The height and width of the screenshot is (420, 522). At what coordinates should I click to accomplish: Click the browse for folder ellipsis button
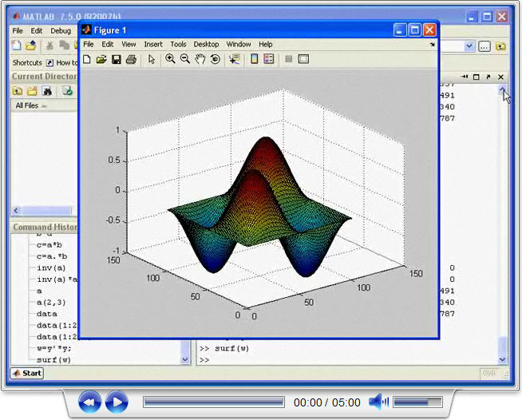coord(484,46)
